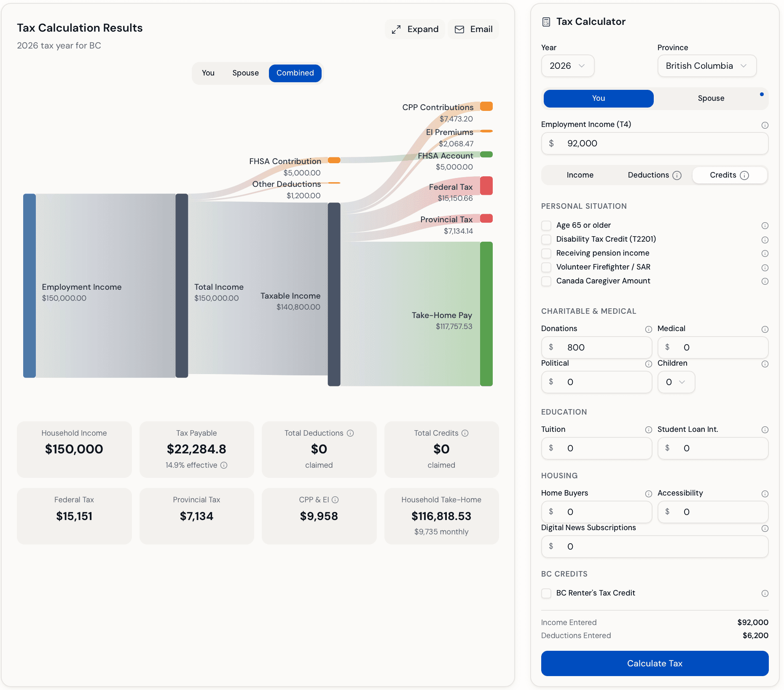Click the Calculate Tax button
784x690 pixels.
click(x=654, y=663)
